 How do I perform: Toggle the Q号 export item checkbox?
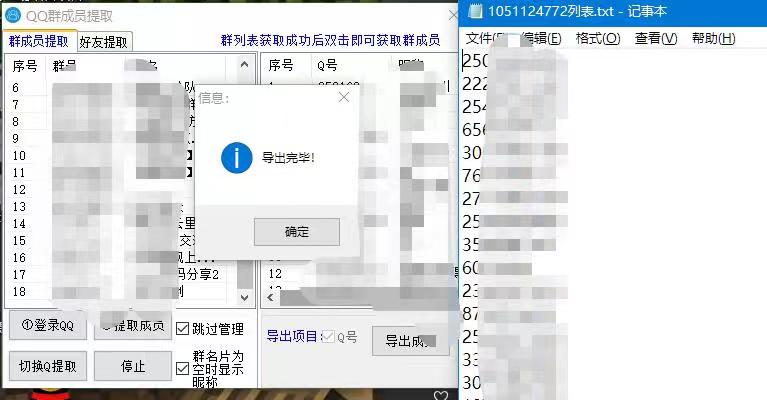[328, 338]
